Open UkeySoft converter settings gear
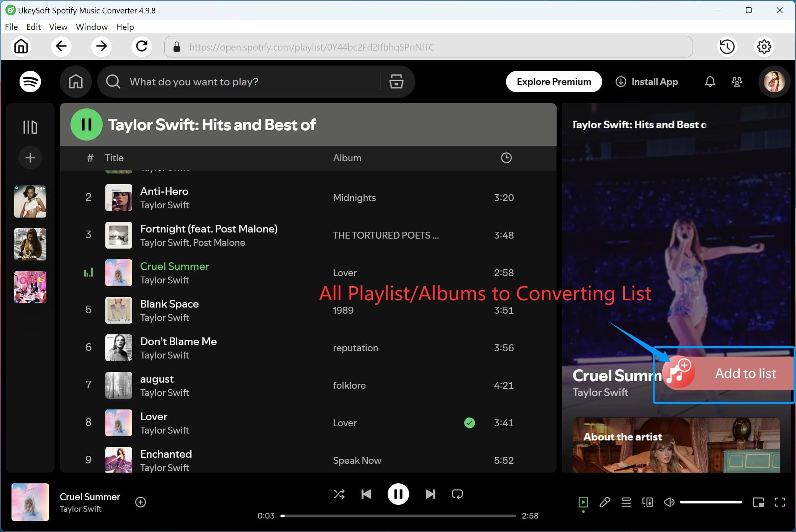Screen dimensions: 796x532 [763, 46]
